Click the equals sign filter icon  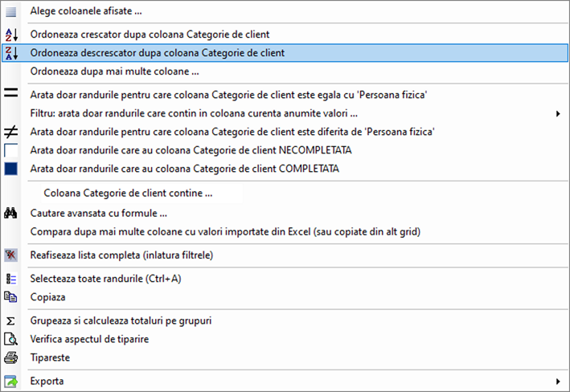pyautogui.click(x=11, y=92)
